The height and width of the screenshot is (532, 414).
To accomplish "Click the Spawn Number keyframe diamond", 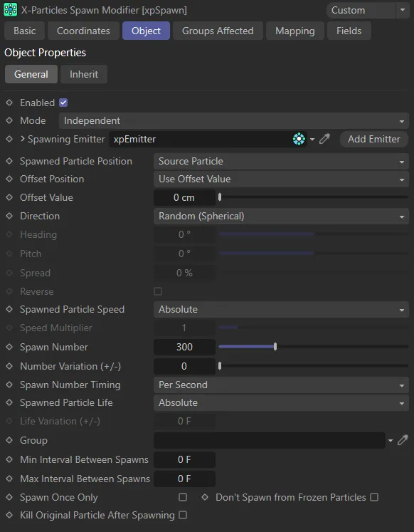I will click(x=9, y=347).
